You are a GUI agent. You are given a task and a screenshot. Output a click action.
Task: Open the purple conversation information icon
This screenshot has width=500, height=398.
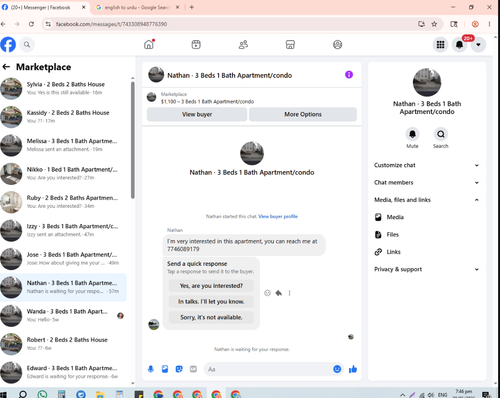coord(349,75)
